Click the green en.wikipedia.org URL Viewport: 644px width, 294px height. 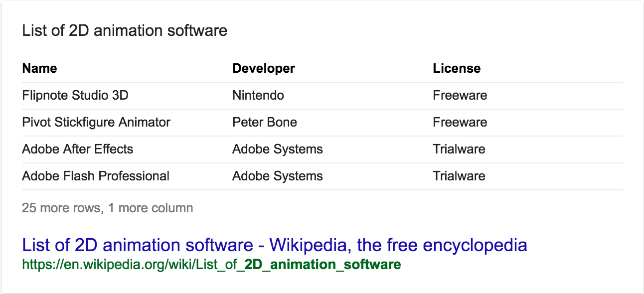[212, 265]
